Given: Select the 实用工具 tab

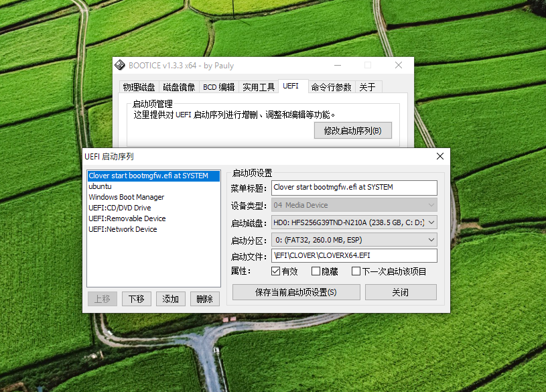Looking at the screenshot, I should point(259,87).
